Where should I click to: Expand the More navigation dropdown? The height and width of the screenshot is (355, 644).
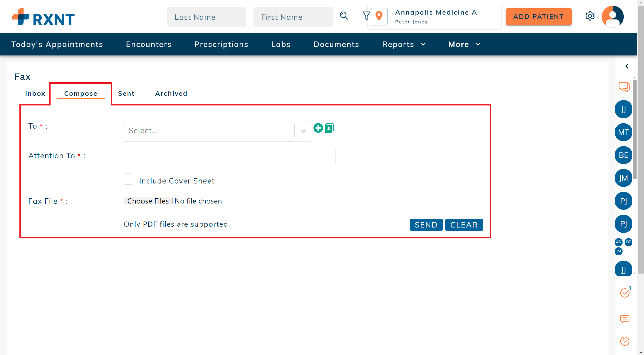pos(464,44)
